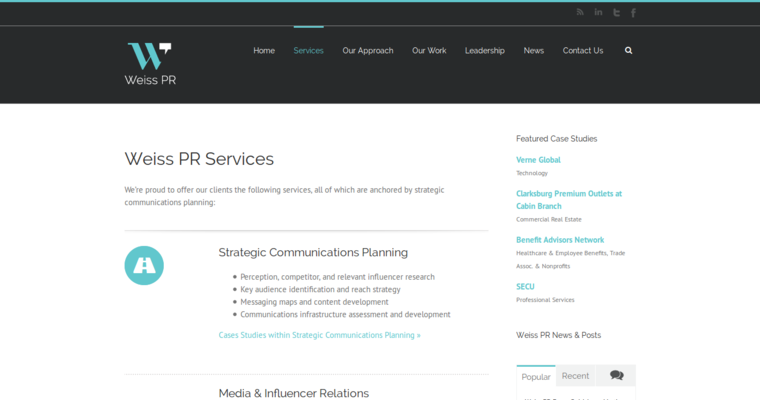Click the 'Technology' label under Verne Global
760x400 pixels.
point(532,173)
